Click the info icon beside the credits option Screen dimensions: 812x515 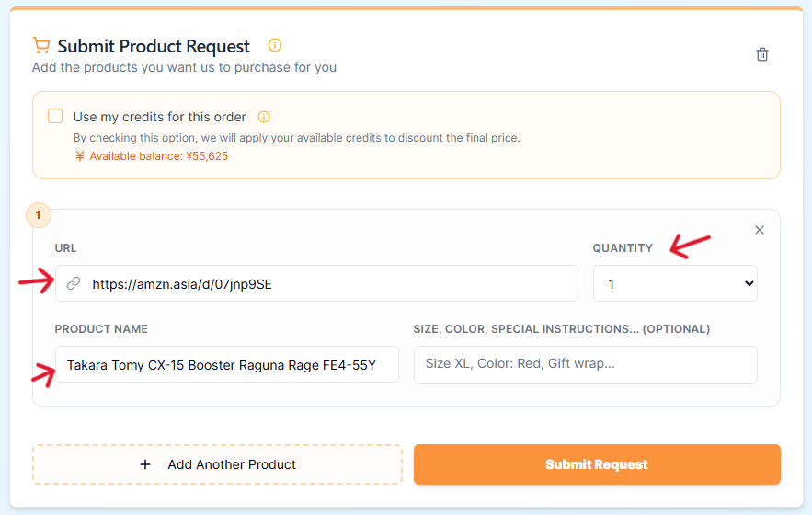coord(264,117)
